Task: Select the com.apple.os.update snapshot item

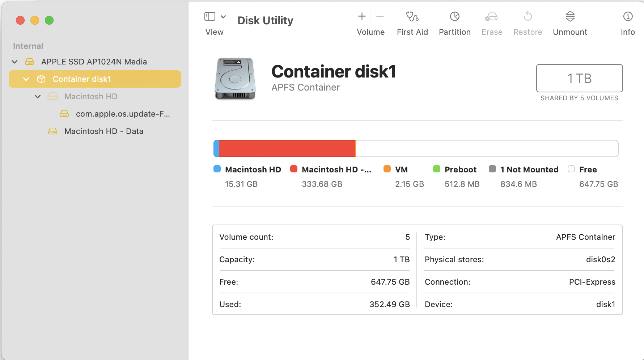Action: (122, 114)
